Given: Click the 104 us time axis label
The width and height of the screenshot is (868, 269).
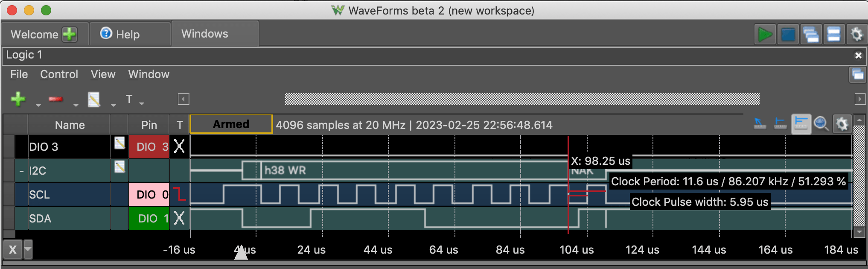Looking at the screenshot, I should tap(577, 250).
